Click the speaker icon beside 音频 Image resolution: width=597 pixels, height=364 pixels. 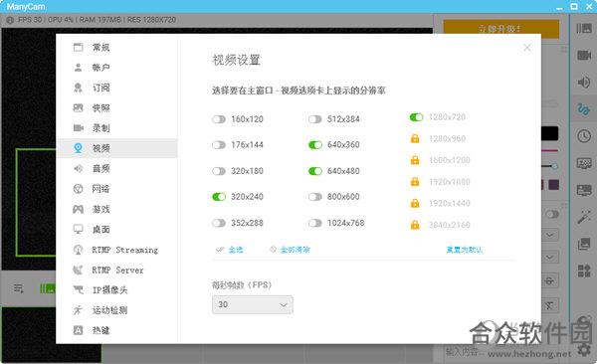78,168
